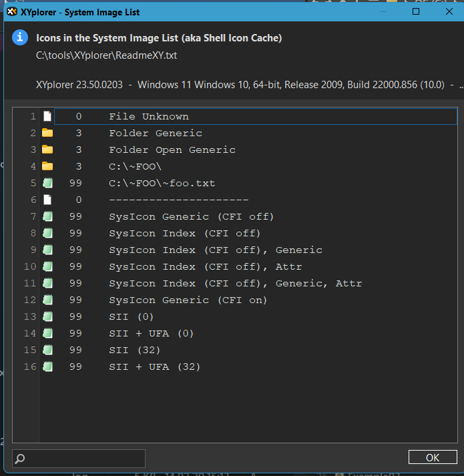464x476 pixels.
Task: Select the 'C:\~FOO\' row
Action: tap(256, 166)
